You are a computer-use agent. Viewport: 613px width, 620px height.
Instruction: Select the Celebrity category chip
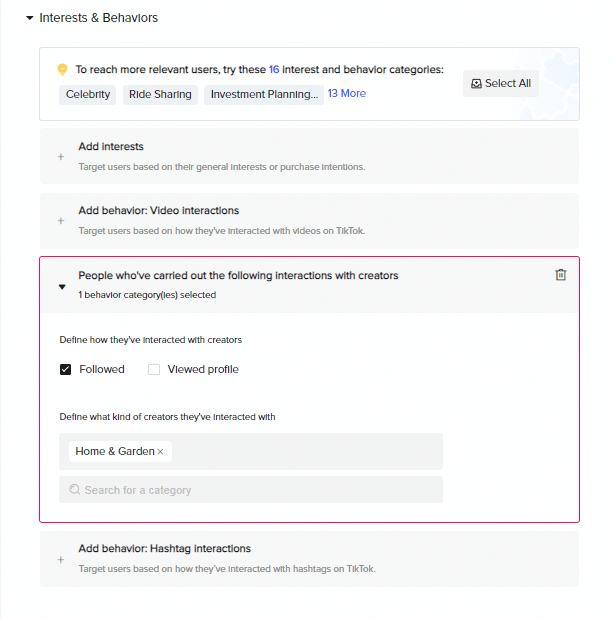87,95
